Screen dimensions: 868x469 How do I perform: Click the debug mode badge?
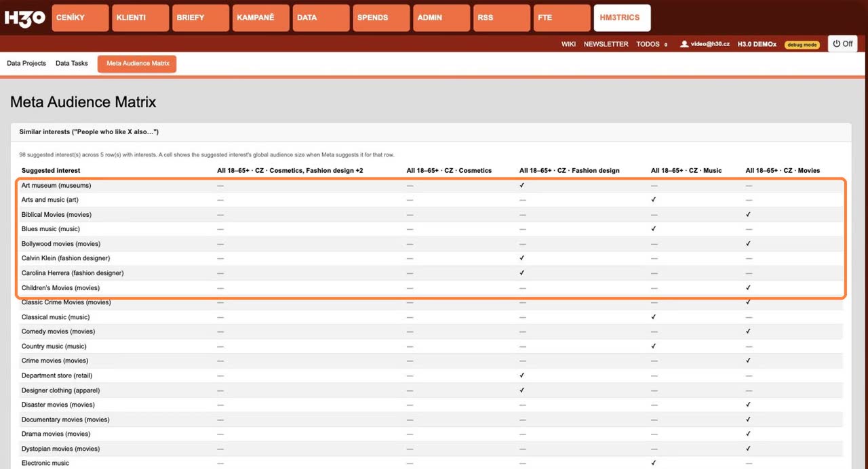click(x=802, y=45)
